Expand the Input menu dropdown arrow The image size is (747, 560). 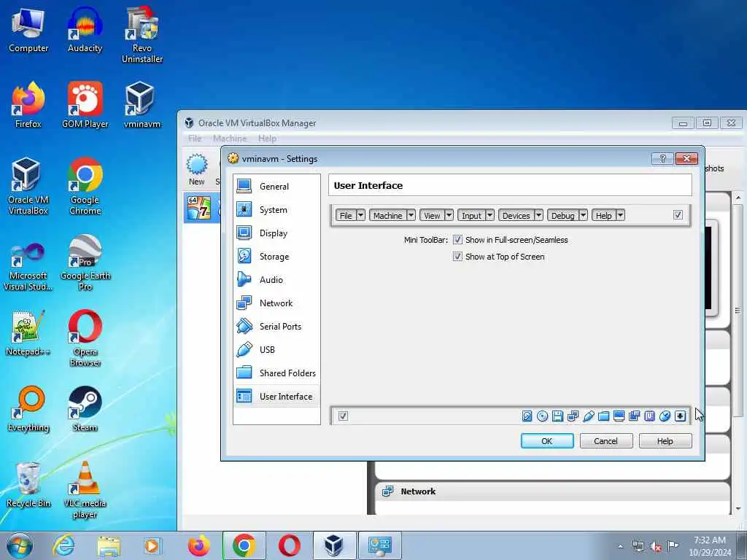pos(489,215)
